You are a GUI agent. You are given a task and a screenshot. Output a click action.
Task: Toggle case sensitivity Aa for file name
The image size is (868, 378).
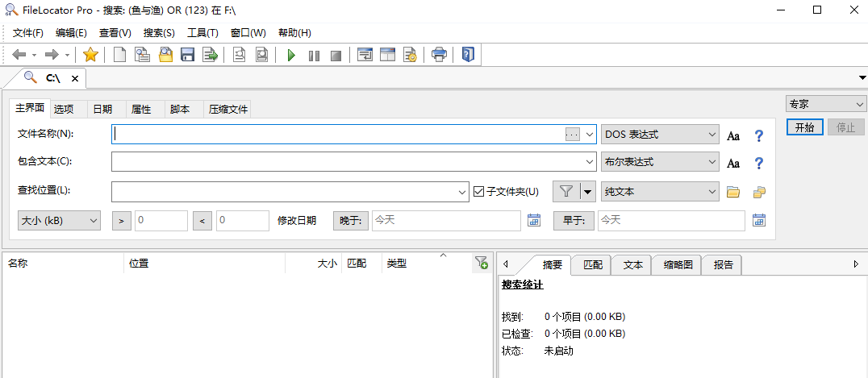[x=733, y=135]
